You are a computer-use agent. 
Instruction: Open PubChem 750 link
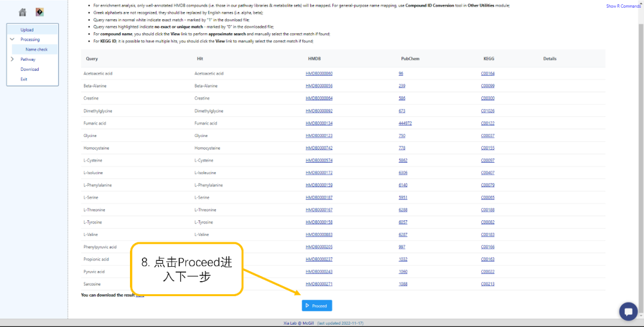tap(402, 135)
